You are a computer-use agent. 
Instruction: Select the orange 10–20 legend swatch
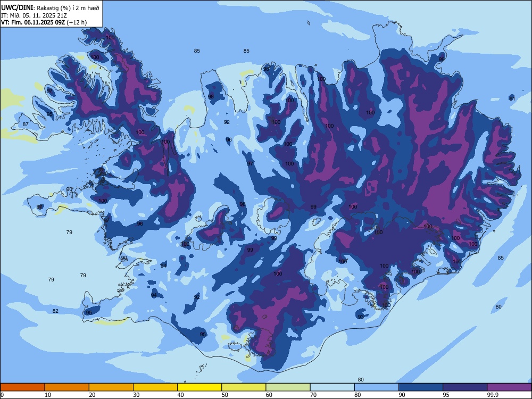(67, 387)
